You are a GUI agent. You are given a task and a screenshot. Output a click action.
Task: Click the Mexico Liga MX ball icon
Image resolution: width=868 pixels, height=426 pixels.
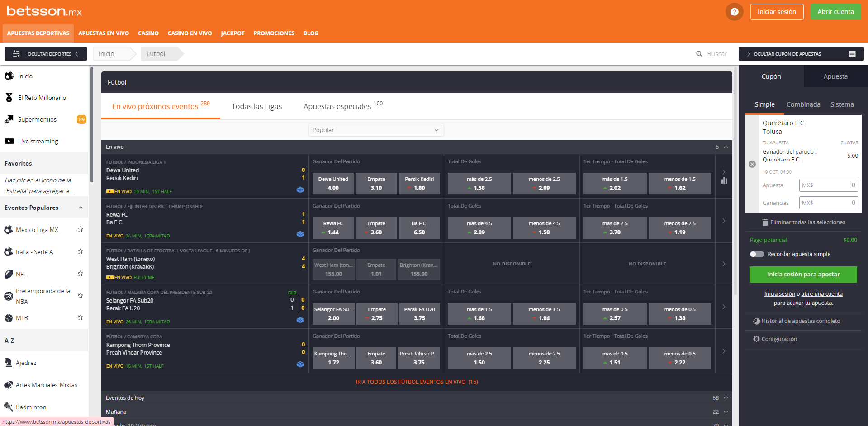(9, 230)
